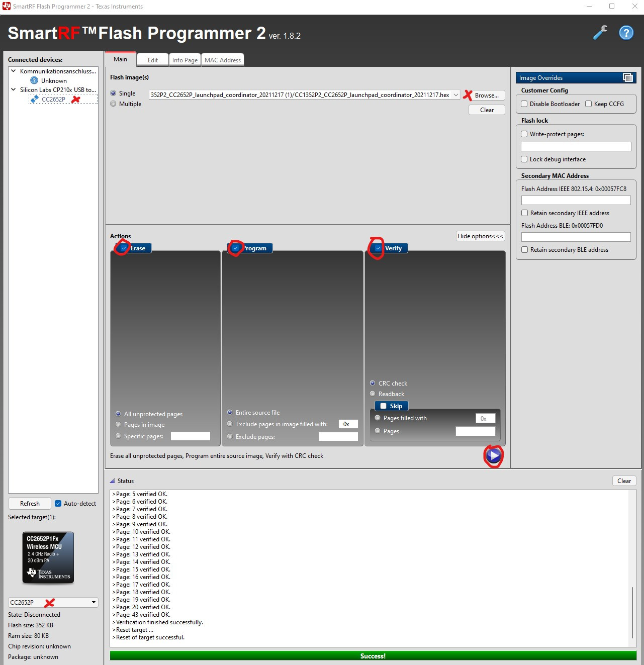Choose All unprotected pages for Erase
This screenshot has width=644, height=665.
118,414
